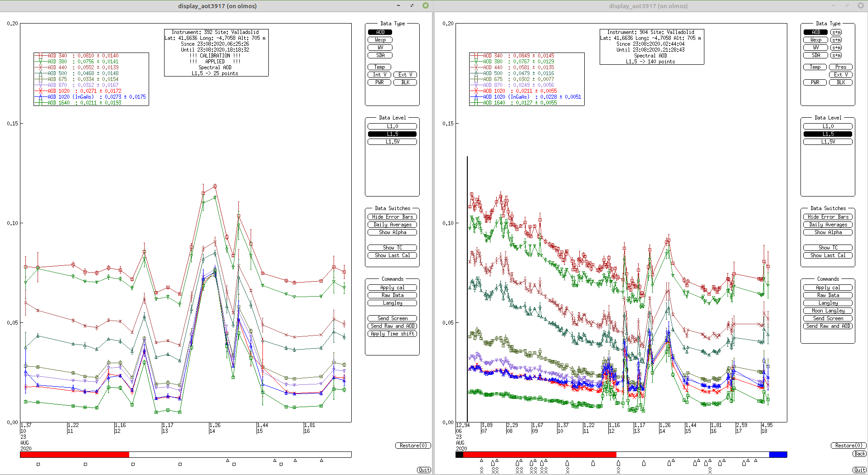
Task: Toggle Hide Error Bars in right window
Action: tap(828, 217)
